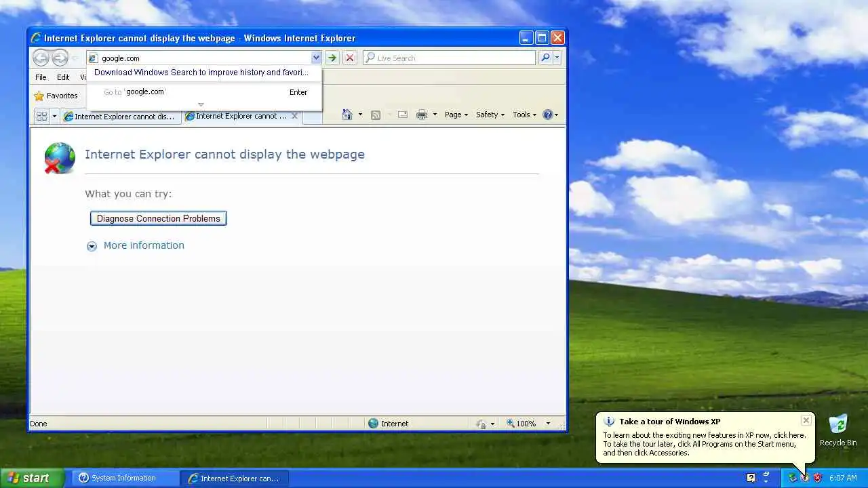Open the Recycle Bin desktop icon
The height and width of the screenshot is (488, 868).
838,430
